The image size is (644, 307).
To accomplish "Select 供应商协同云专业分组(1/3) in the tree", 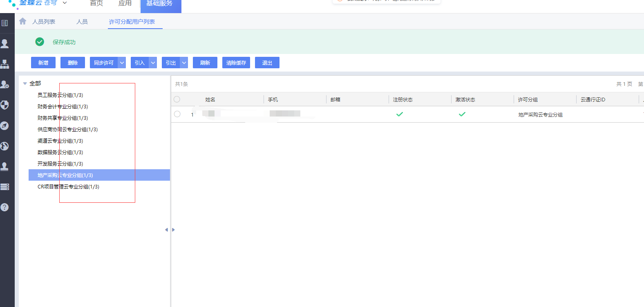I will pos(68,130).
